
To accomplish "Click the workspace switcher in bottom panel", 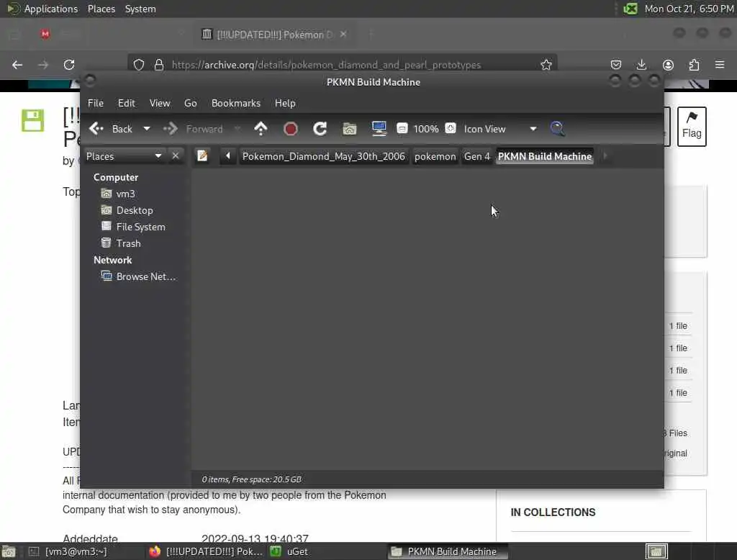I will (656, 551).
